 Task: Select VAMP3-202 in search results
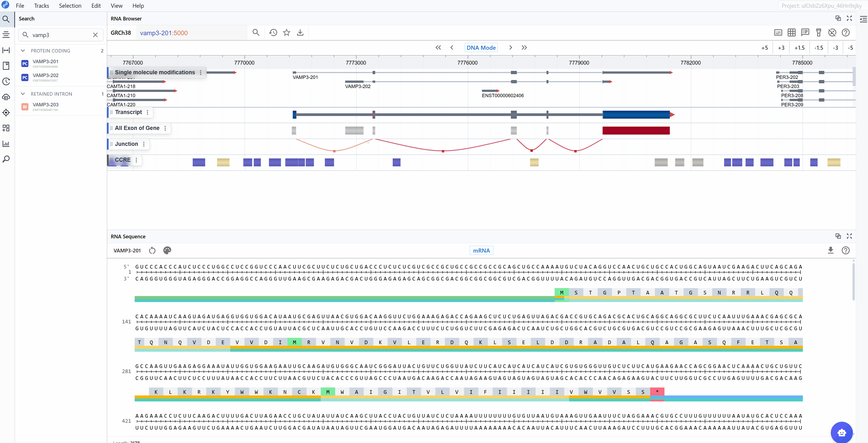45,75
